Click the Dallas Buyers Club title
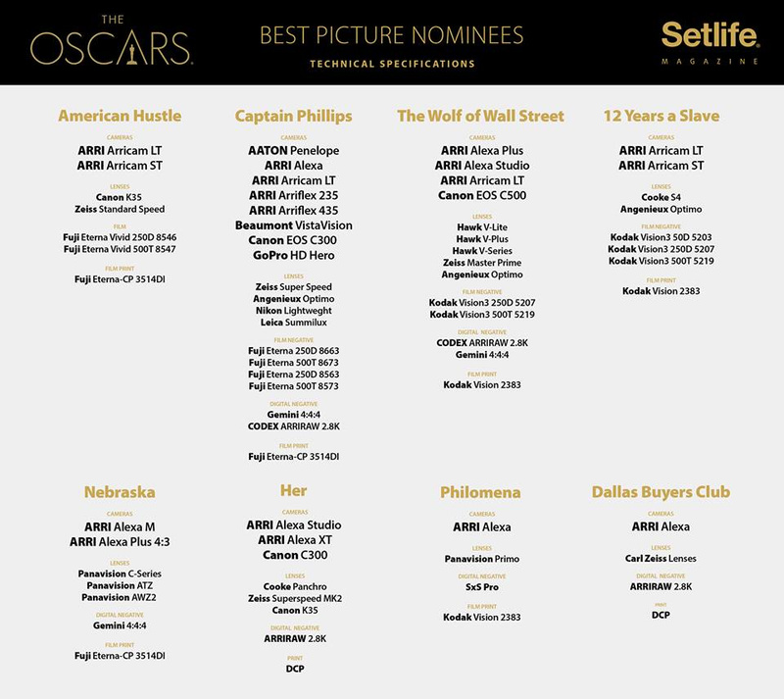This screenshot has height=699, width=784. (661, 492)
